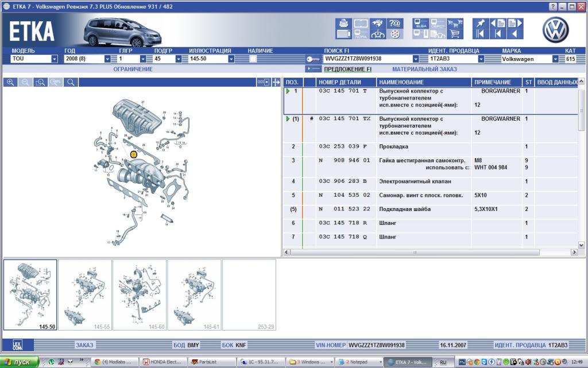Open the list view icon below the printer
Viewport: 588px width, 368px height.
pos(343,34)
